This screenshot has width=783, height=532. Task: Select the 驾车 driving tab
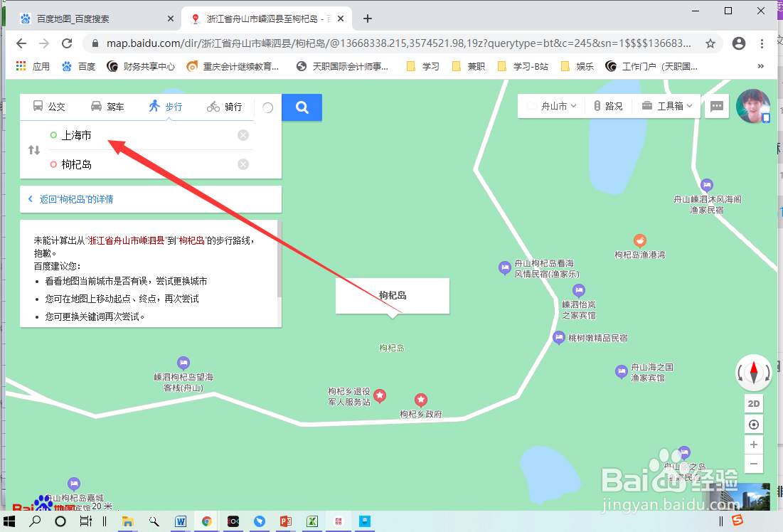[x=107, y=107]
